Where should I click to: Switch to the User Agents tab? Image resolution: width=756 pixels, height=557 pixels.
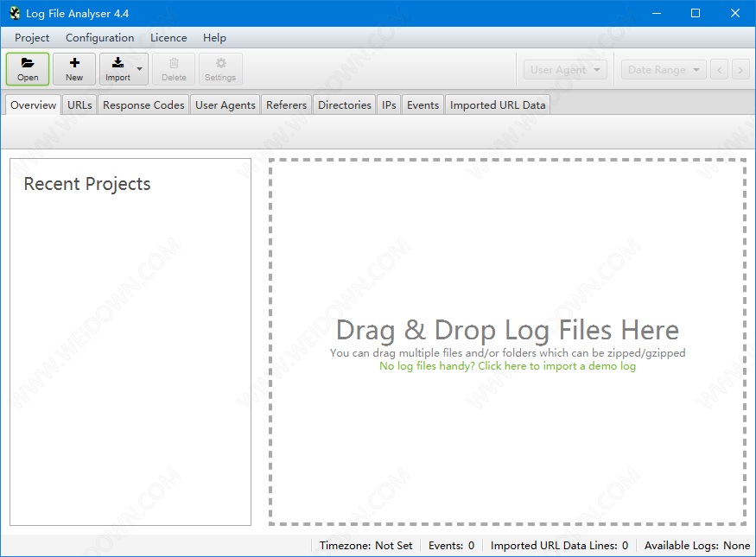(225, 104)
